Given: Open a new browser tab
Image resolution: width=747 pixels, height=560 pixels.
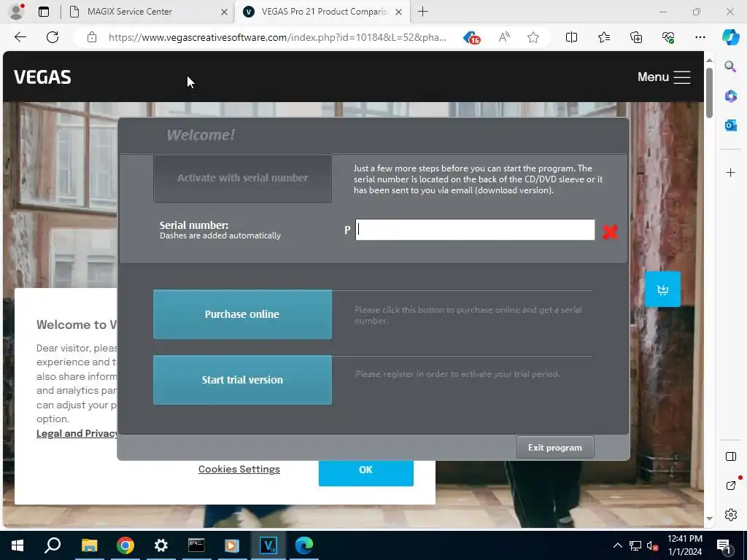Looking at the screenshot, I should [422, 12].
